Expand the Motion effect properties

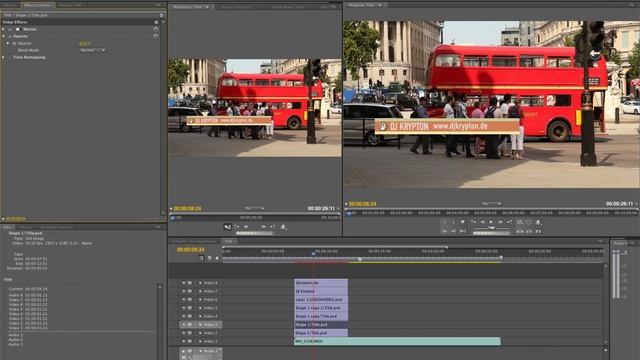pyautogui.click(x=4, y=29)
